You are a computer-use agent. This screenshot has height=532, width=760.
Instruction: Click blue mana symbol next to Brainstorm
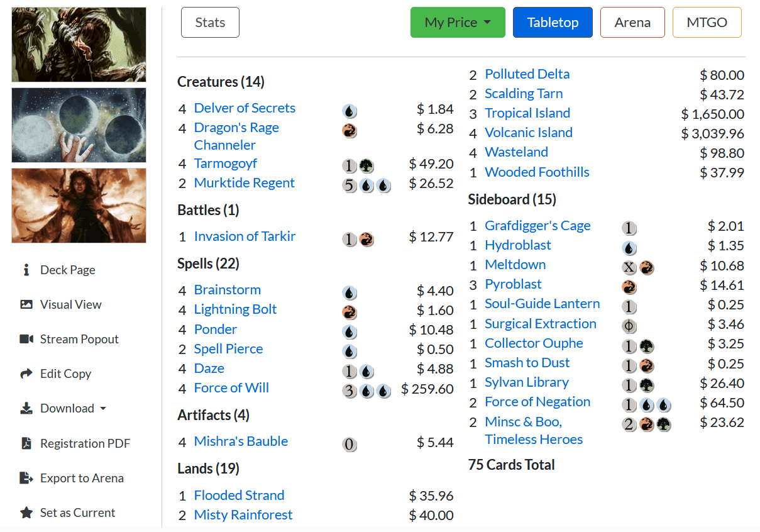(x=350, y=292)
